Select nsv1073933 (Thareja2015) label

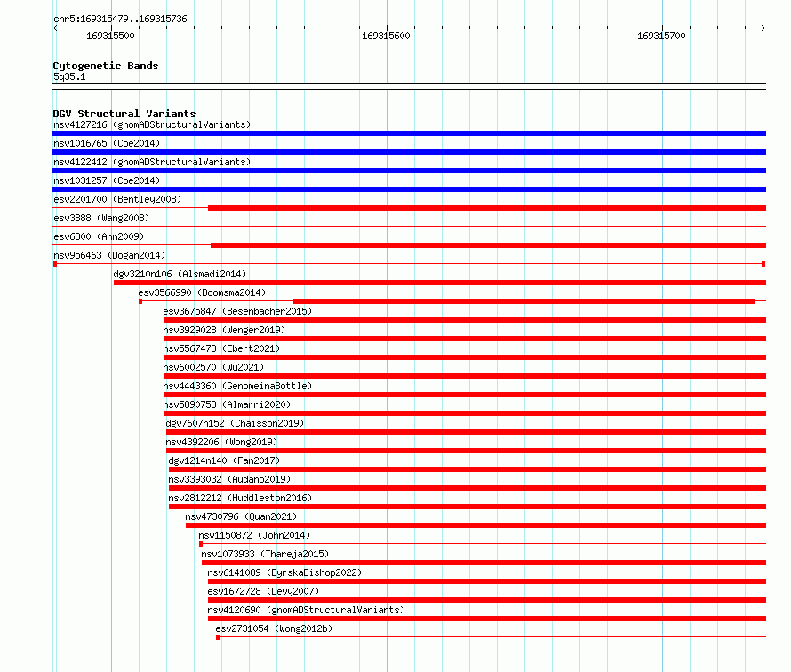[265, 554]
